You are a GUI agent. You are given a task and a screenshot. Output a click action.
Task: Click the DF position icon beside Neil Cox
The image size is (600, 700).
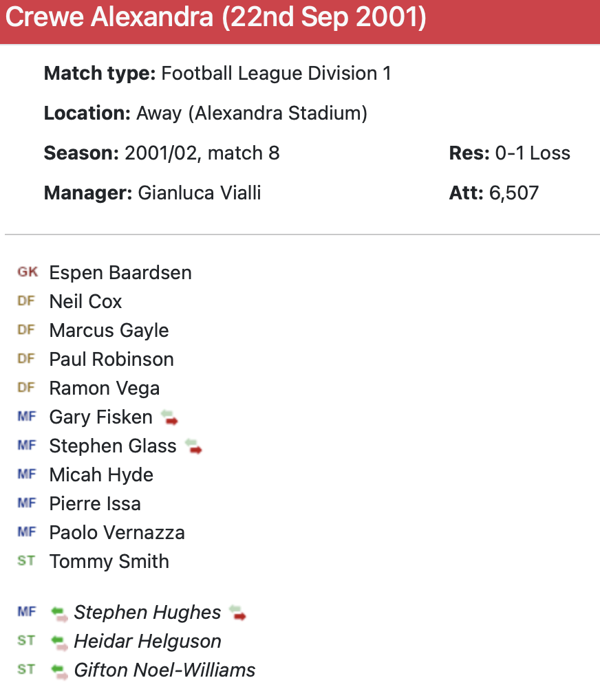[26, 301]
